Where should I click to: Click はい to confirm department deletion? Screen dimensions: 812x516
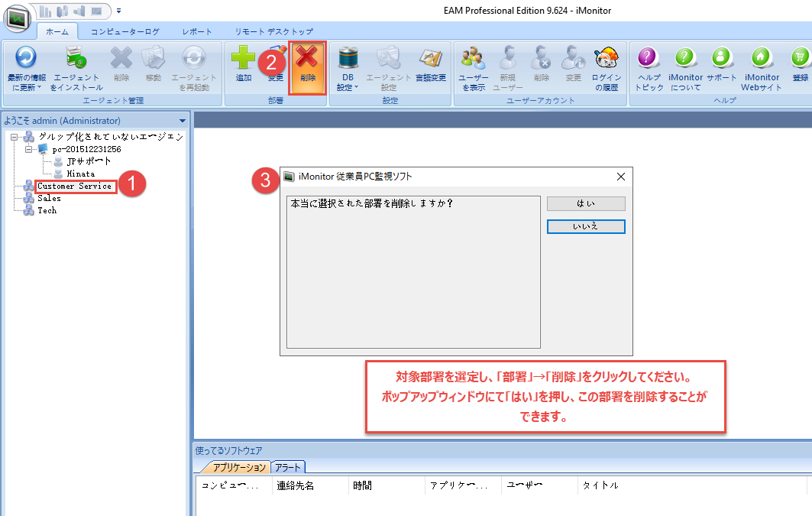(586, 203)
